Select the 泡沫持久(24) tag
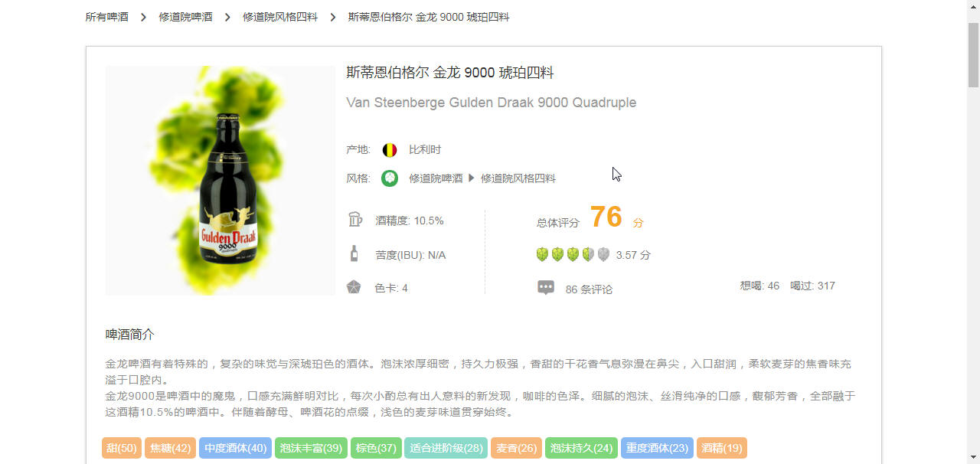980x464 pixels. pos(581,448)
